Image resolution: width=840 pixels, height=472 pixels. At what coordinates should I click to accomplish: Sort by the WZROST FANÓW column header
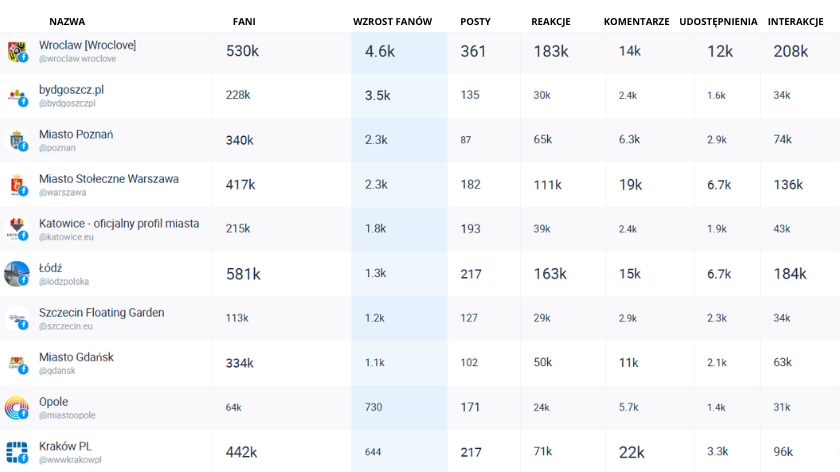(398, 21)
